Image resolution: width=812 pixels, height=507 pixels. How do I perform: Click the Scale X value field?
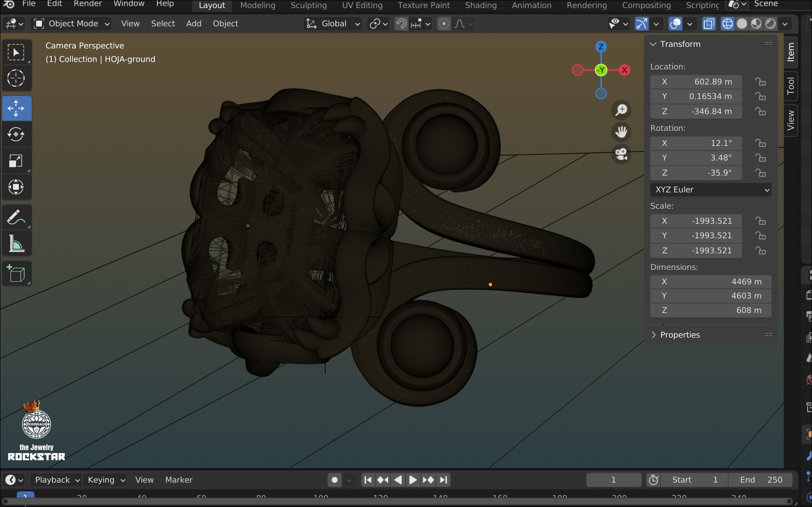click(x=696, y=221)
